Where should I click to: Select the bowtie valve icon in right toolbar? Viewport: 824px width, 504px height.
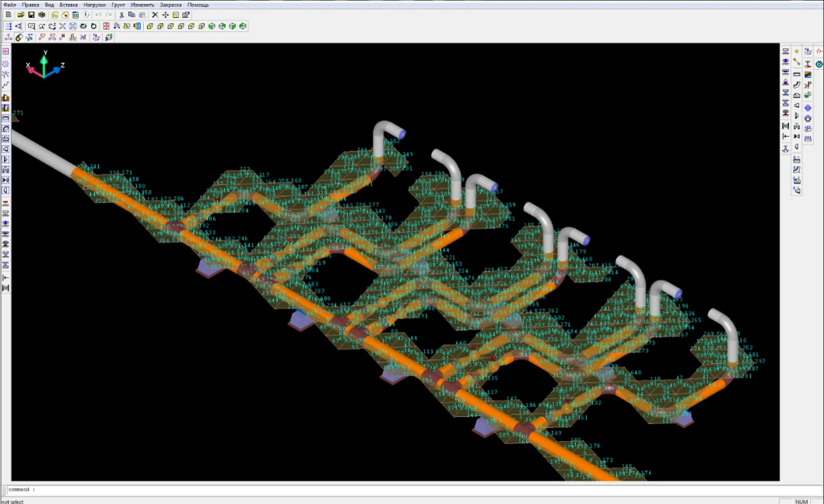[797, 137]
